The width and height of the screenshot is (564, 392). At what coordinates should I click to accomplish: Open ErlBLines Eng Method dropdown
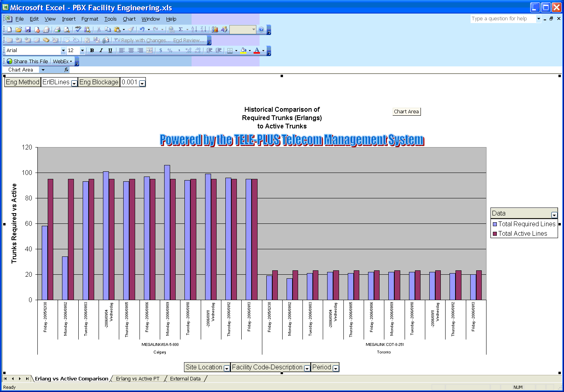(x=74, y=83)
